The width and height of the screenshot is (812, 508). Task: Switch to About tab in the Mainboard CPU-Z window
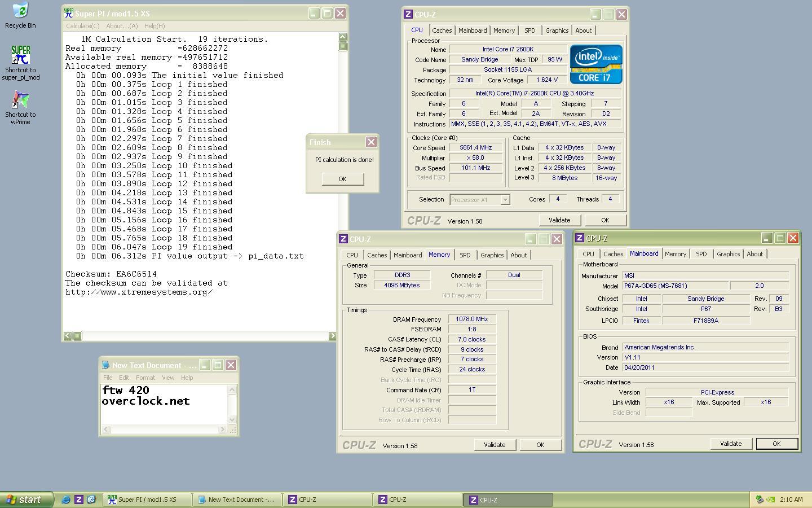[755, 254]
